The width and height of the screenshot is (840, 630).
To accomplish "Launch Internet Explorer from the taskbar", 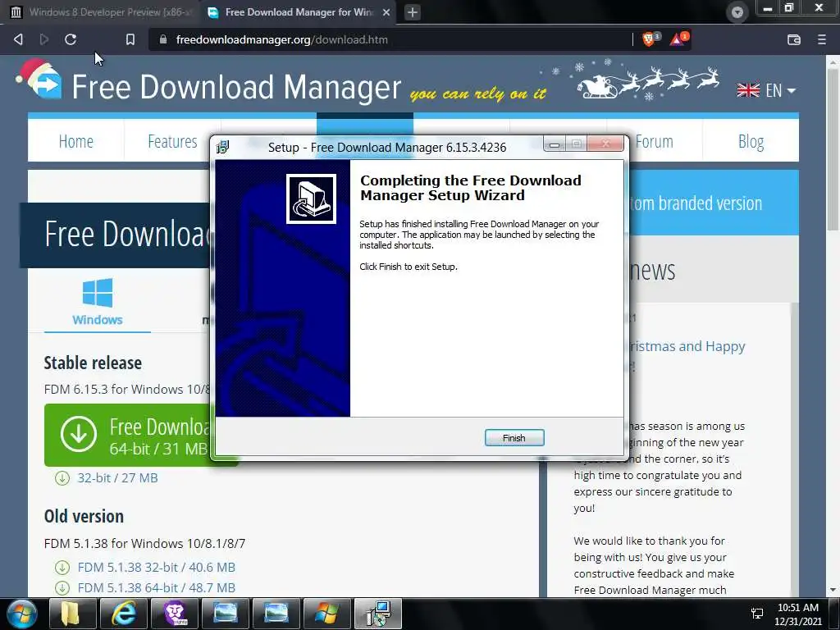I will 123,614.
